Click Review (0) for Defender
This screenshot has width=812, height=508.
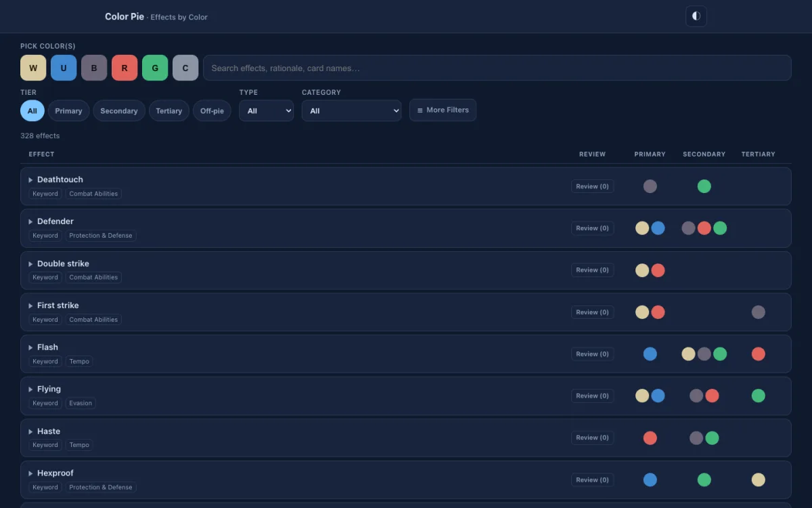[593, 228]
